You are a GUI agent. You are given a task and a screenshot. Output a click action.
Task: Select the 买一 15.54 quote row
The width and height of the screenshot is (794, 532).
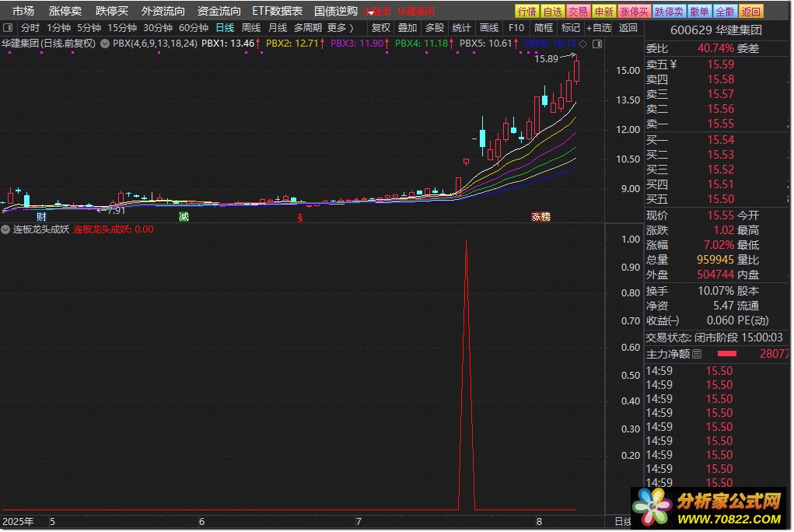tap(716, 140)
